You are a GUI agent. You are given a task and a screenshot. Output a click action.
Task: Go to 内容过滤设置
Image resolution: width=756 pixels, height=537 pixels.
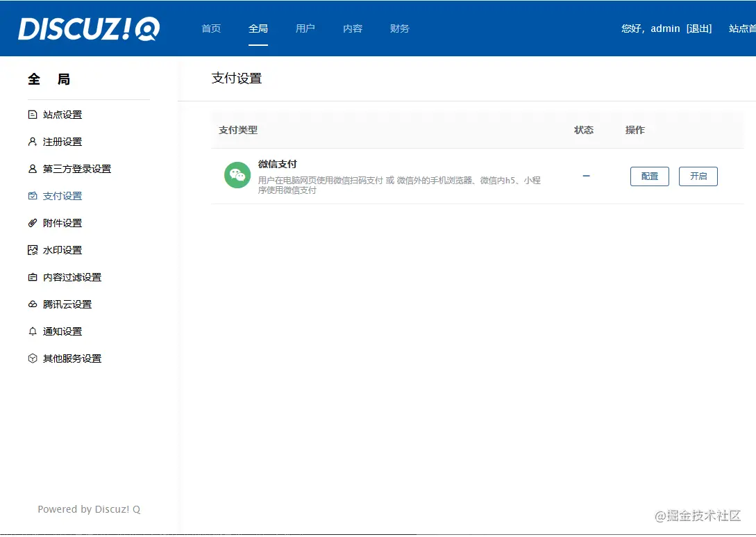(x=72, y=277)
